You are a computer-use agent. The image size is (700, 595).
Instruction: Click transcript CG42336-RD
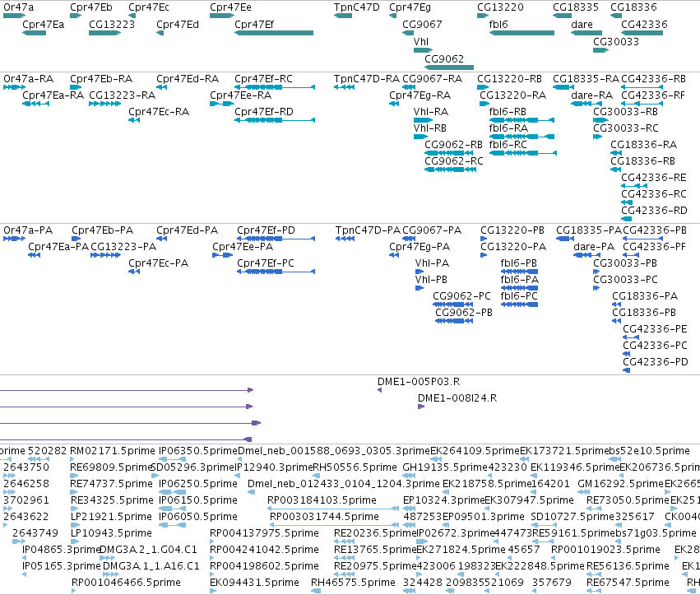(626, 219)
